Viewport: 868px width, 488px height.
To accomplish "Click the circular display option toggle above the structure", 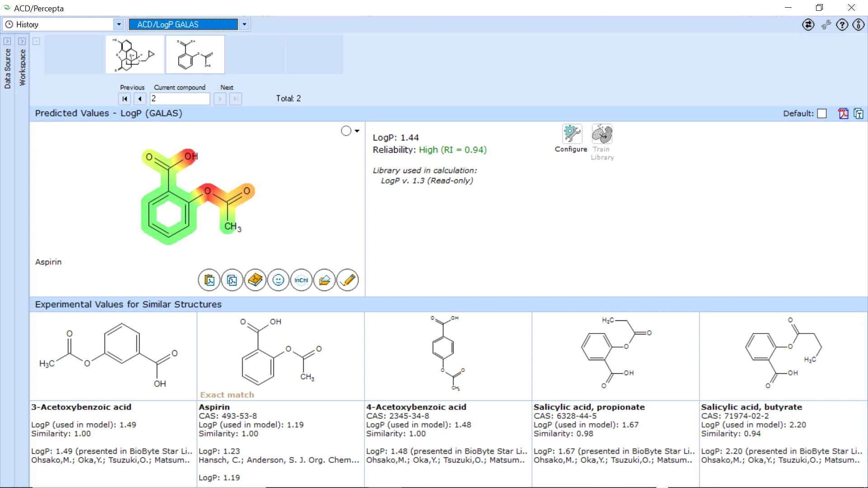I will pyautogui.click(x=346, y=131).
